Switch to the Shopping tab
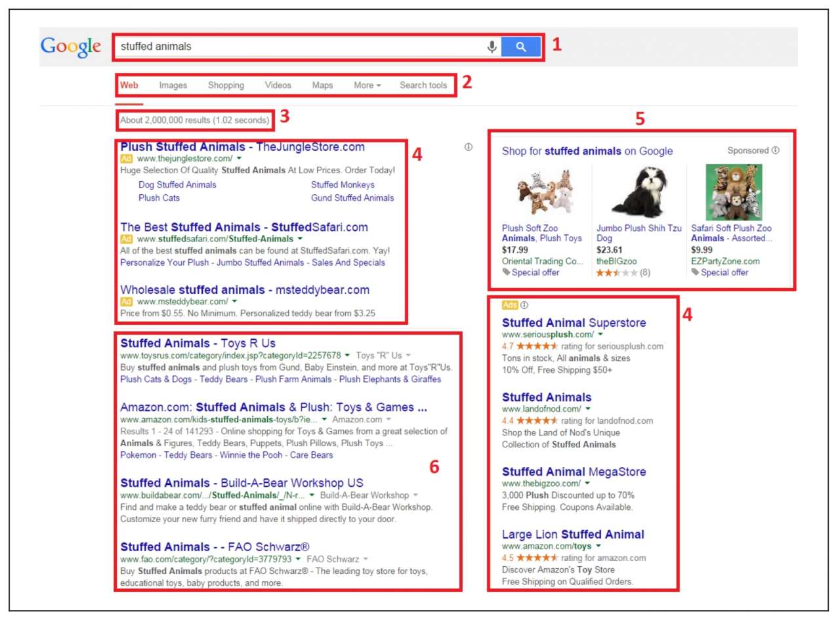Viewport: 840px width, 618px height. coord(226,85)
